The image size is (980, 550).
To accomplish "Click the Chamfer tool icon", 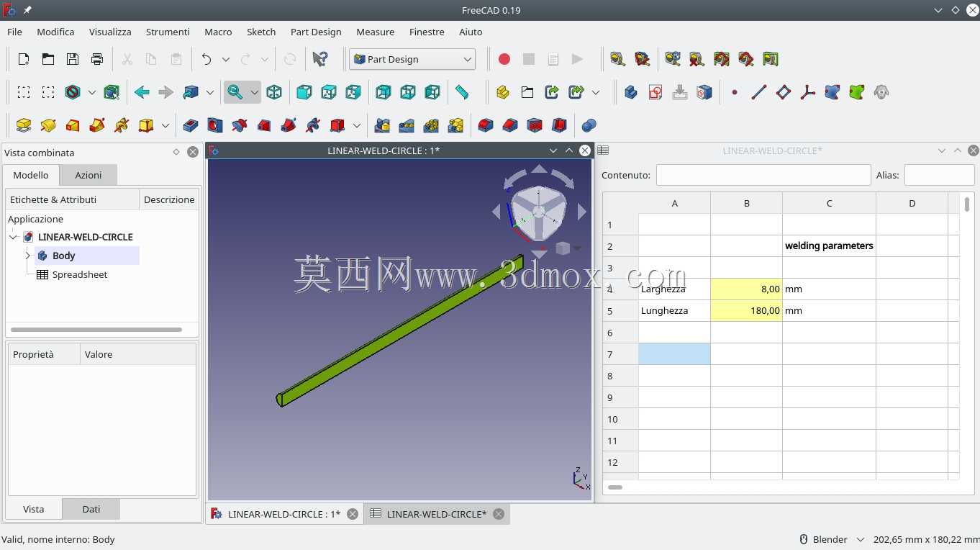I will [510, 125].
